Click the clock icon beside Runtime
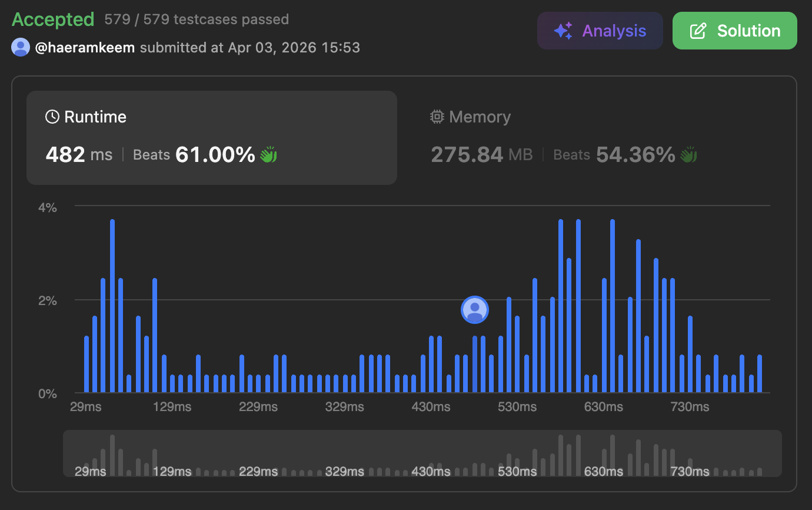 point(52,117)
